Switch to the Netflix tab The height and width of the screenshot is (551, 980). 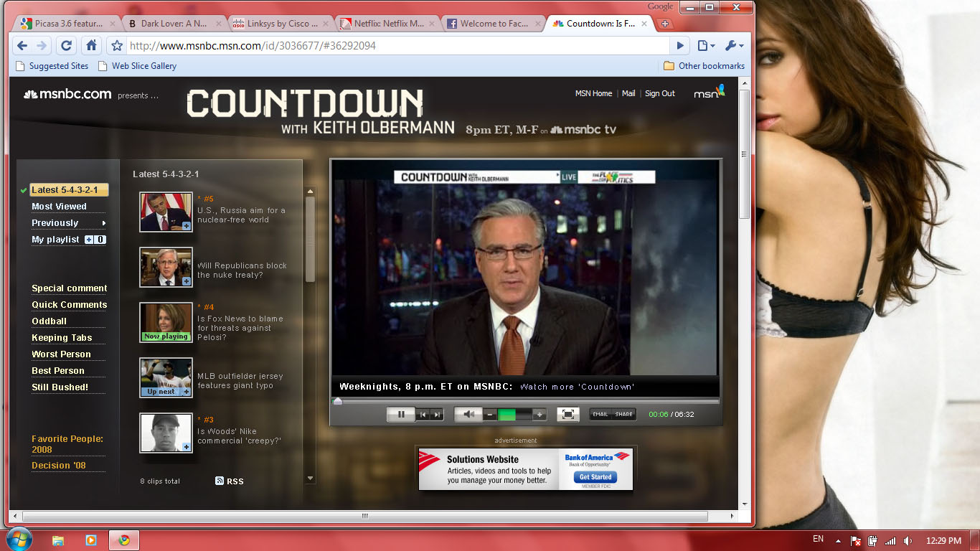click(387, 24)
